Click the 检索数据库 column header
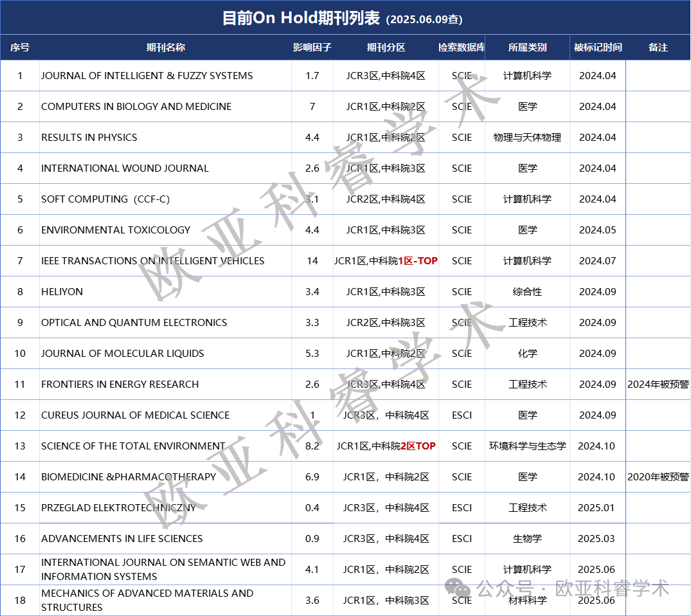 pyautogui.click(x=461, y=47)
